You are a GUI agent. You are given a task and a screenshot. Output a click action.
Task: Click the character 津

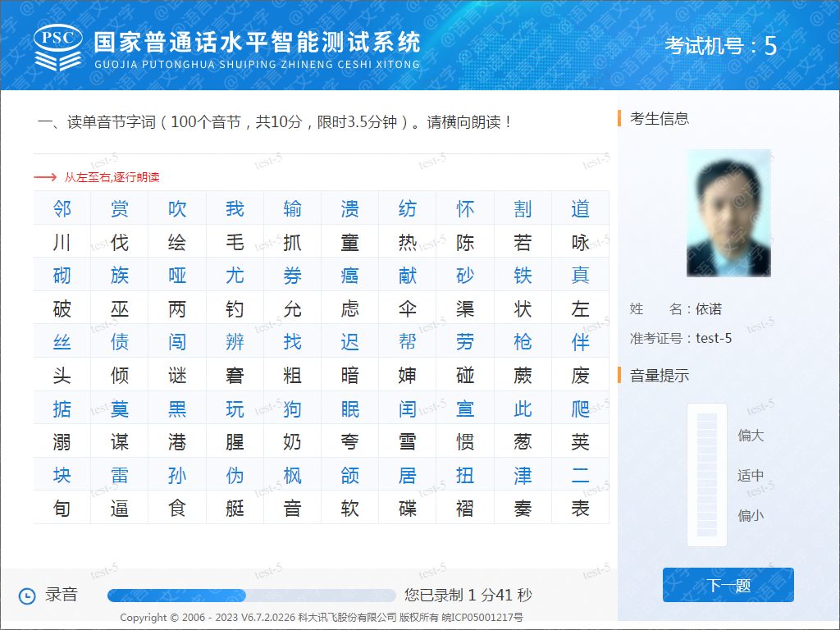coord(523,475)
